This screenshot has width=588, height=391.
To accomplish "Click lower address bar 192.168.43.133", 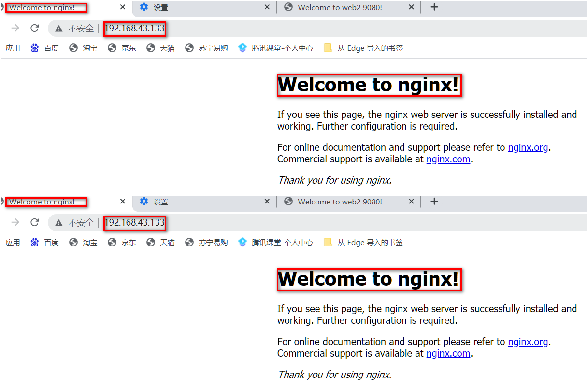I will point(135,223).
